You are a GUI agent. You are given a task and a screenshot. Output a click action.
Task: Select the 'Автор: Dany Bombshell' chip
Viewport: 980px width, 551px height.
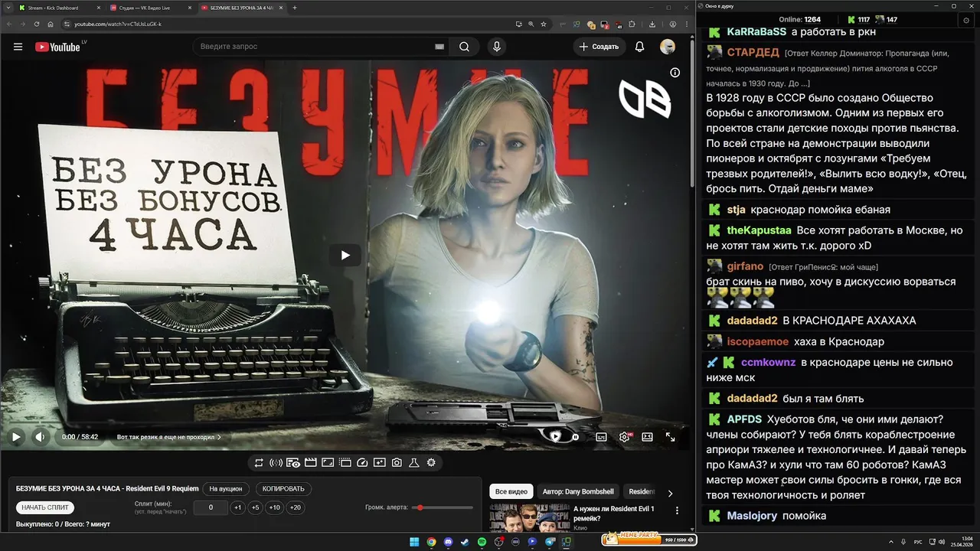click(x=578, y=491)
